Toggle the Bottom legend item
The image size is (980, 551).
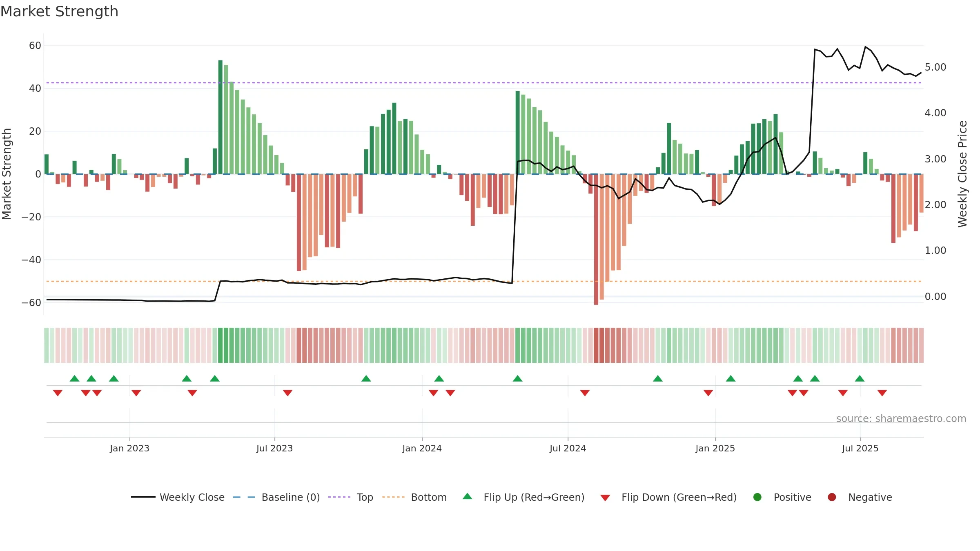click(414, 497)
